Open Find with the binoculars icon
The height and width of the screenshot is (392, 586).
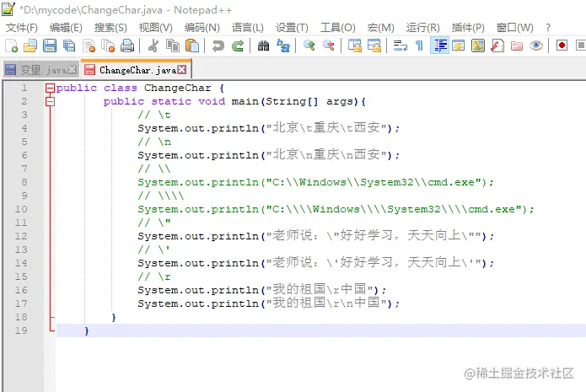(x=263, y=46)
